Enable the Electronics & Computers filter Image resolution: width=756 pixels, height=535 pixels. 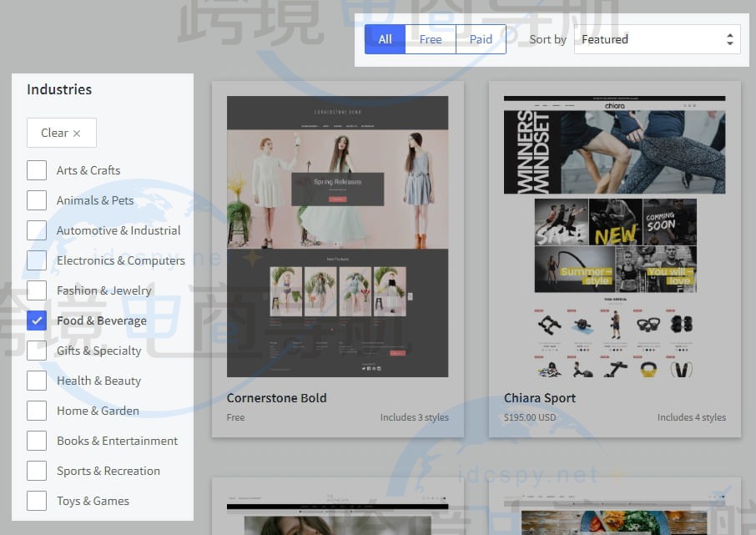click(x=36, y=260)
